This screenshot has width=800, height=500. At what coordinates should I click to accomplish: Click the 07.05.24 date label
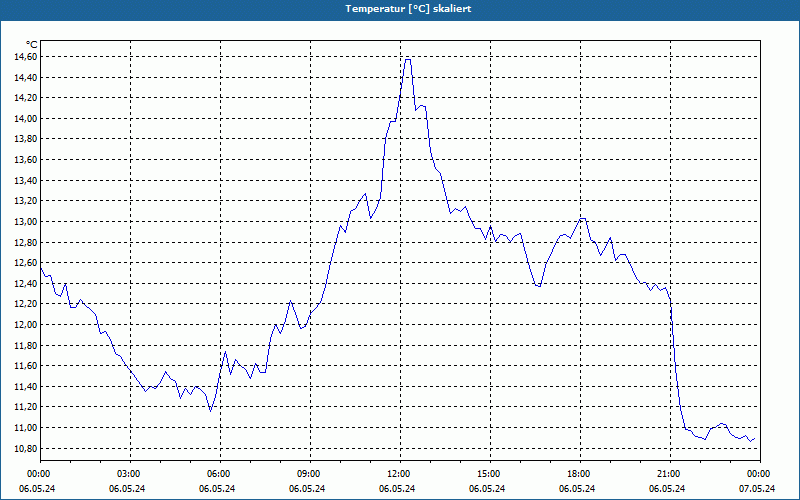click(x=757, y=489)
